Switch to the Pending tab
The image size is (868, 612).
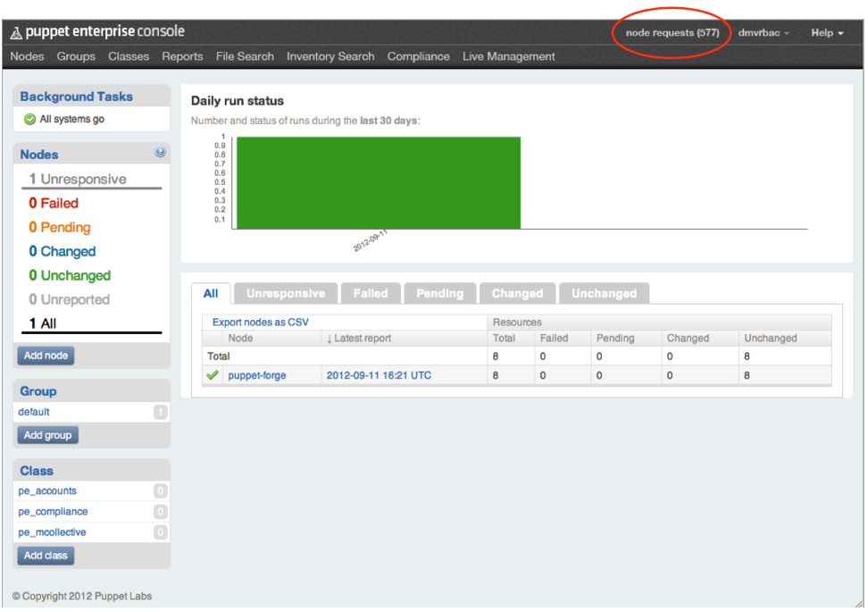pyautogui.click(x=439, y=294)
